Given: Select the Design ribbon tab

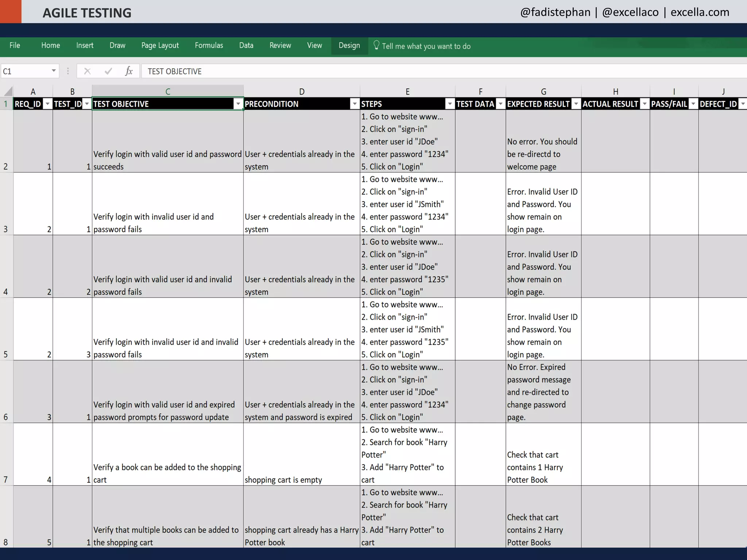Looking at the screenshot, I should click(349, 46).
